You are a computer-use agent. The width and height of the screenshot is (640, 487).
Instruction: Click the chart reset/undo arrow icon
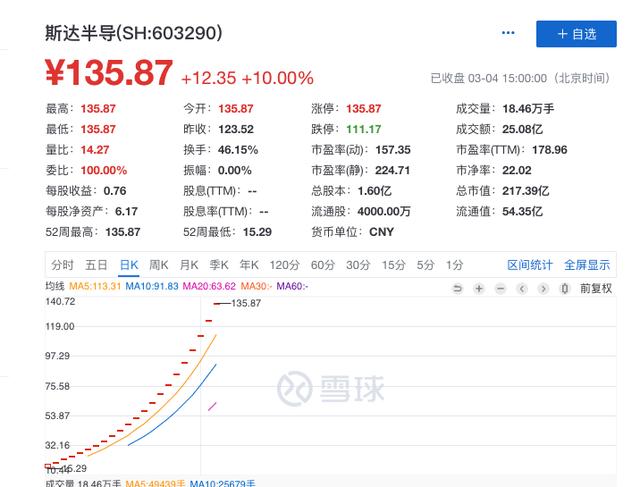point(458,289)
